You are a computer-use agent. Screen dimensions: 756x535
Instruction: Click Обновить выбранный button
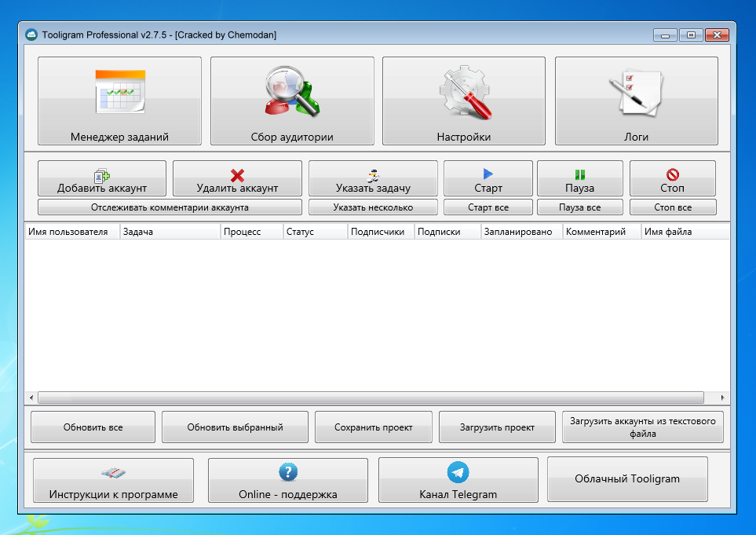click(x=235, y=427)
